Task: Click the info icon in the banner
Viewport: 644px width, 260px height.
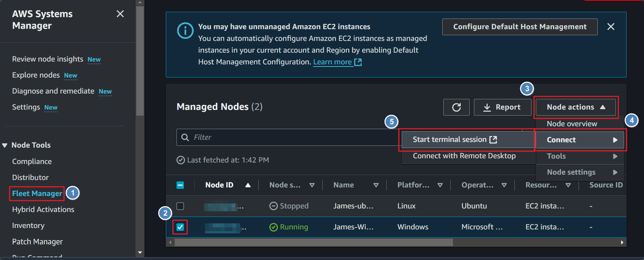Action: [185, 31]
